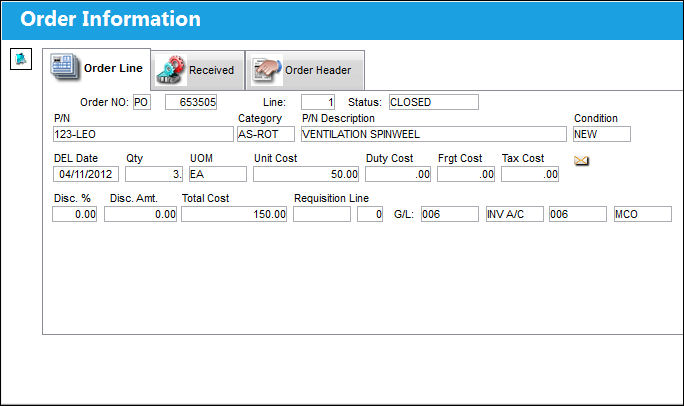684x406 pixels.
Task: Click the P/N Description label
Action: [x=338, y=118]
